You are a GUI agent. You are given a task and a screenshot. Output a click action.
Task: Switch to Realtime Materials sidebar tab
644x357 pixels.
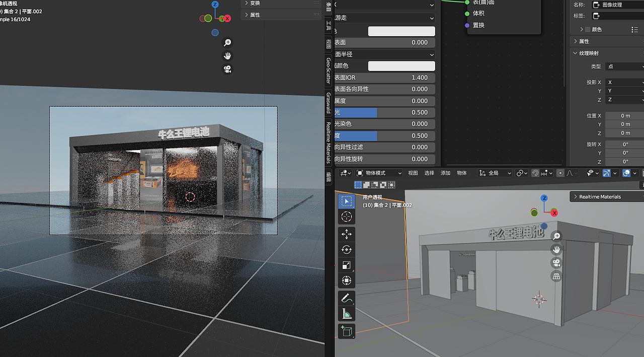point(329,142)
